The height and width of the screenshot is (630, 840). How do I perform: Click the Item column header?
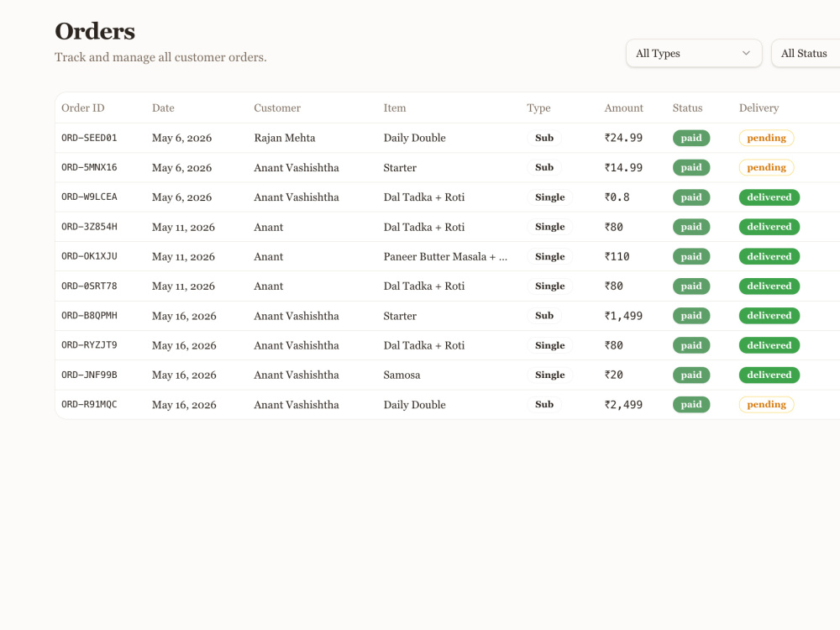tap(395, 108)
